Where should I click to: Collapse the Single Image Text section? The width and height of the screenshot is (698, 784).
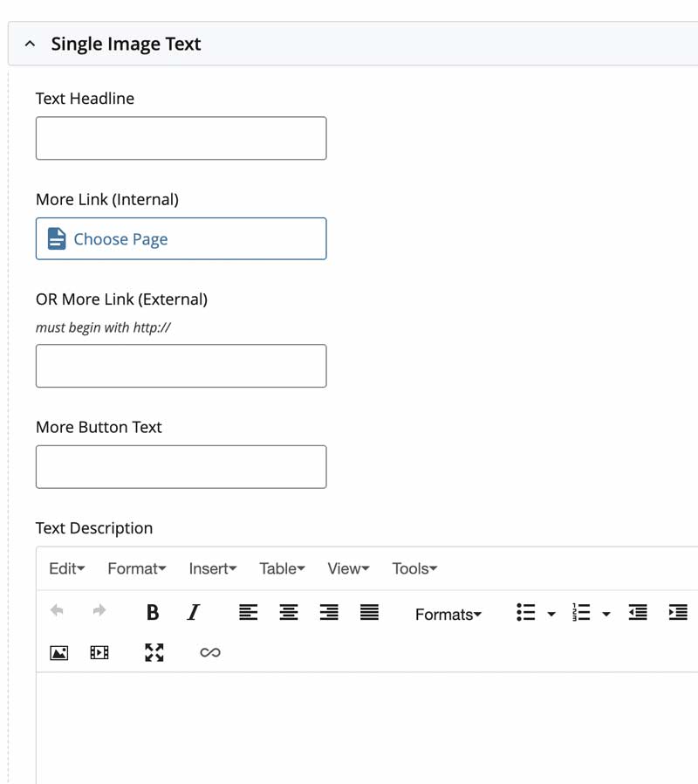click(31, 44)
